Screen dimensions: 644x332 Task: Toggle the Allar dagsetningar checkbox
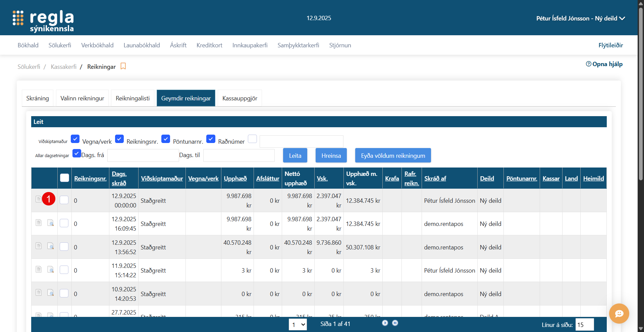point(76,153)
